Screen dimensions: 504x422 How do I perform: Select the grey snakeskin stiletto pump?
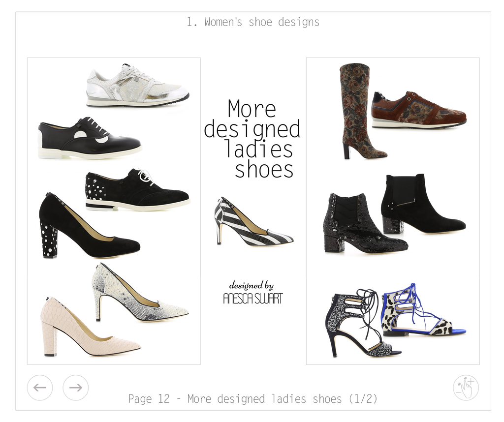[x=140, y=292]
